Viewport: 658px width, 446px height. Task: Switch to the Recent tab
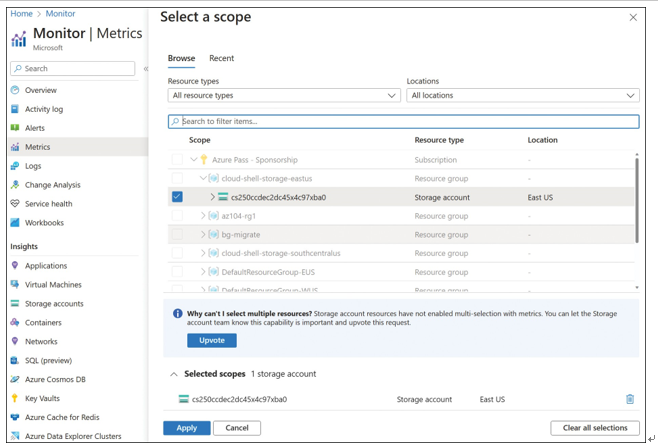click(222, 58)
